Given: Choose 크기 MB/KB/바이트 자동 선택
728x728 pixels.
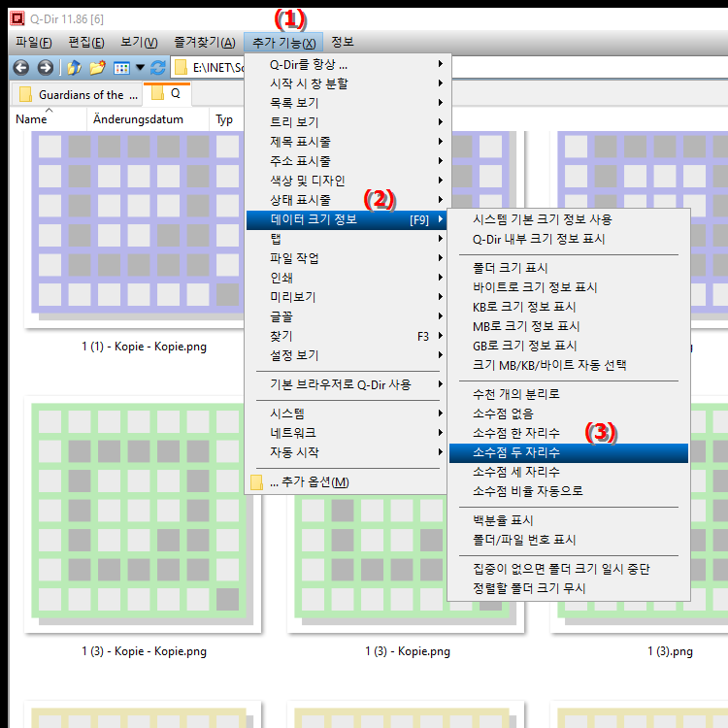Looking at the screenshot, I should tap(568, 365).
